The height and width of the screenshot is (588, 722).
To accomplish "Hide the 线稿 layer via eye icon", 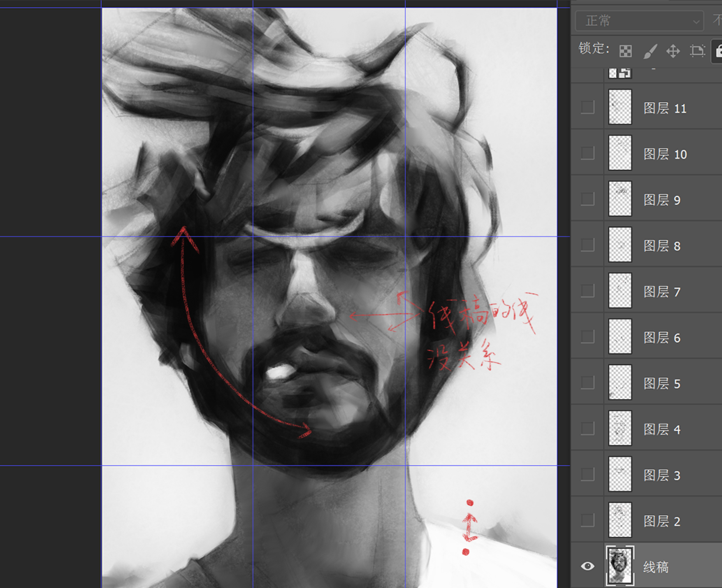I will click(588, 566).
